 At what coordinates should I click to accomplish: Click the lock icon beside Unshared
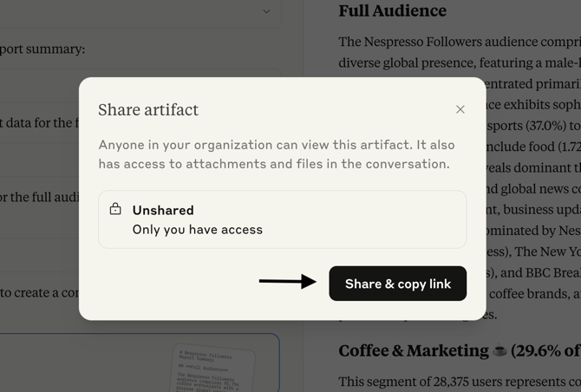click(x=115, y=209)
